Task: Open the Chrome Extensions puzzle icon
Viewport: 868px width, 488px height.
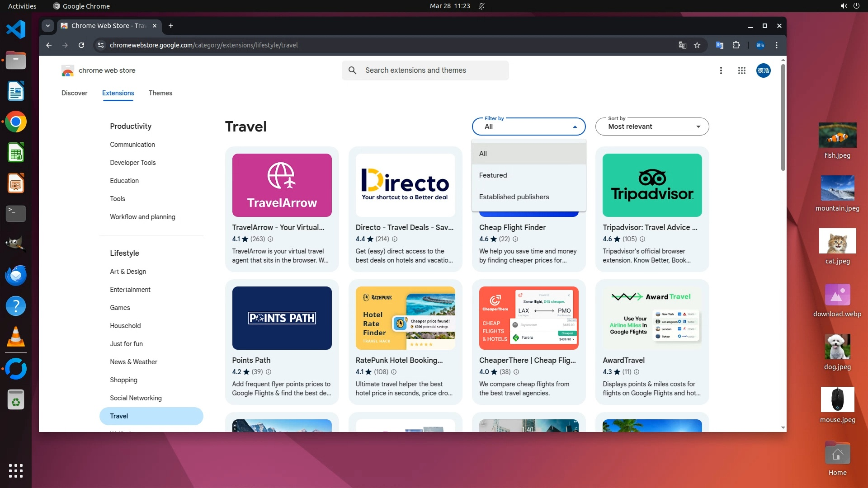Action: pos(736,45)
